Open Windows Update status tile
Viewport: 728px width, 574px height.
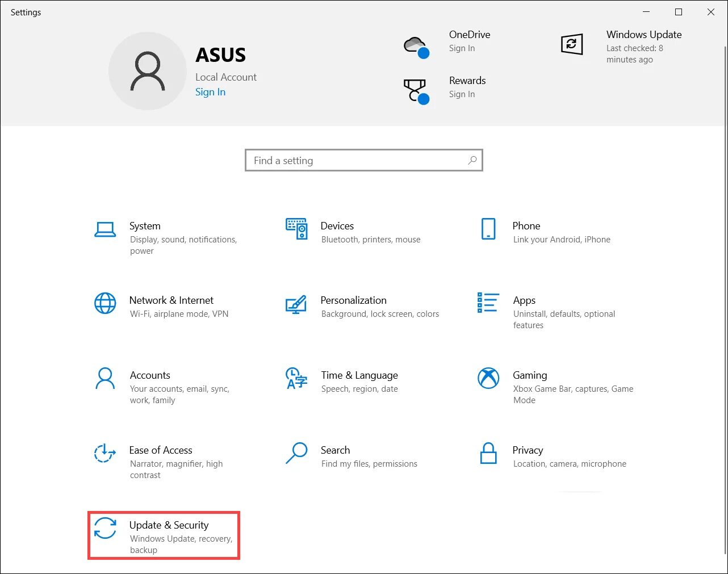click(x=622, y=46)
